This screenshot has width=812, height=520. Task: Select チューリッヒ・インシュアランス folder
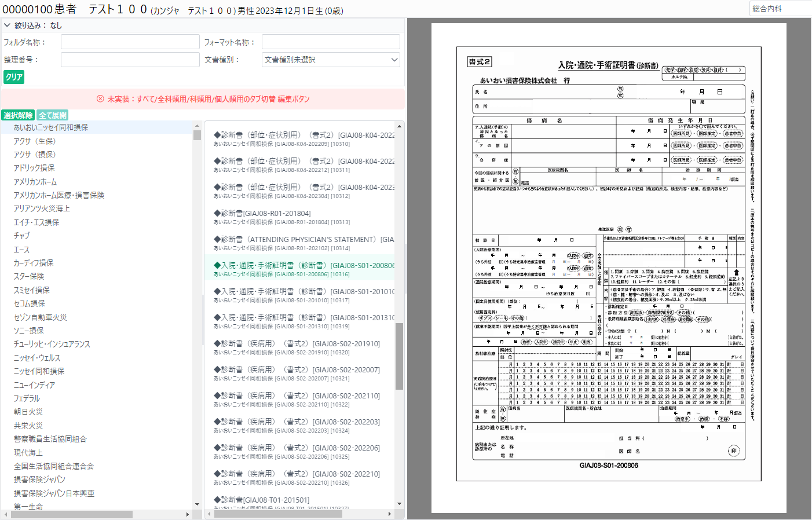tap(97, 344)
